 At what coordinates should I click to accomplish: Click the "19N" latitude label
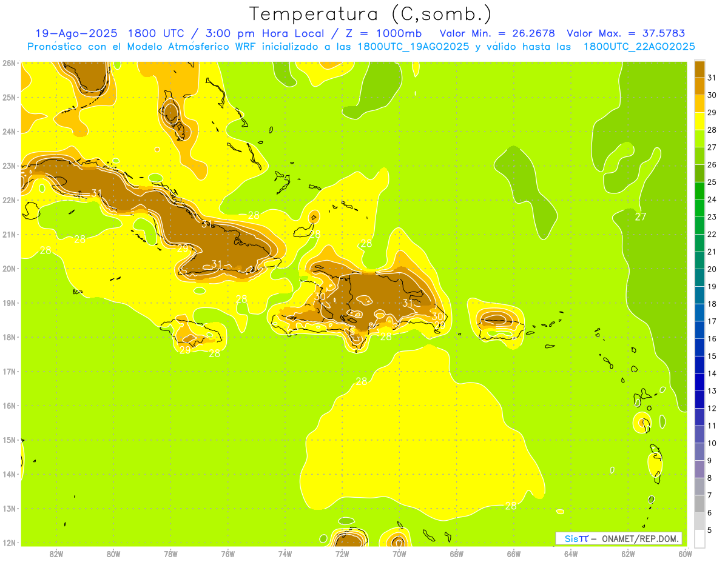[9, 303]
